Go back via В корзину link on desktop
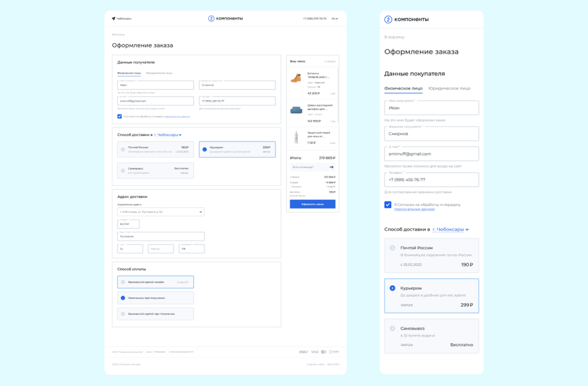Screen dimensions: 588x386 click(x=118, y=35)
